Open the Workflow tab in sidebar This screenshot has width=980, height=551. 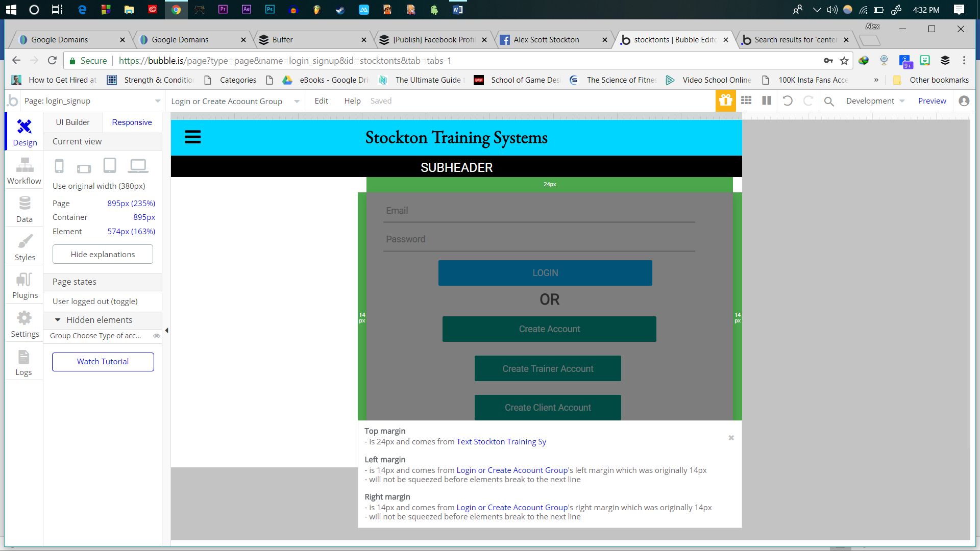pyautogui.click(x=24, y=171)
